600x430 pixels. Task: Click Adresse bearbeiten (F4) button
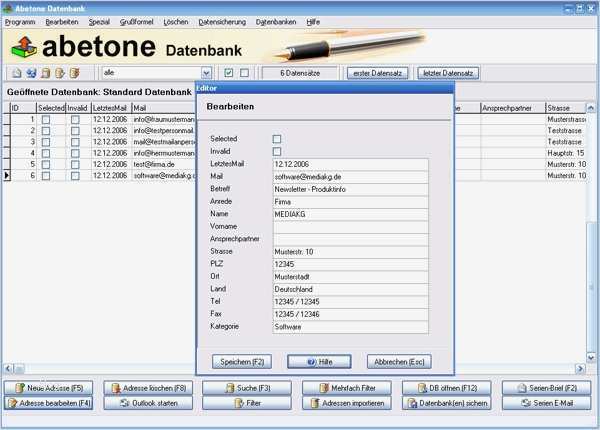pos(49,403)
